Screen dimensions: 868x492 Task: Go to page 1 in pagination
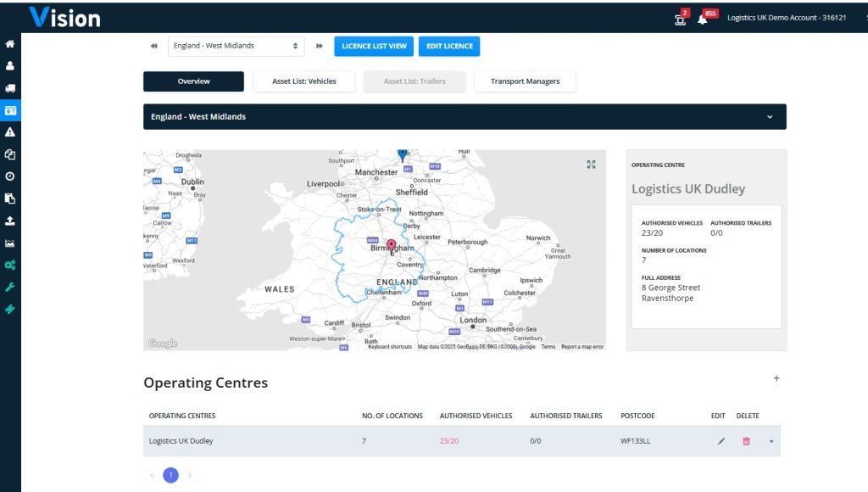pyautogui.click(x=170, y=475)
